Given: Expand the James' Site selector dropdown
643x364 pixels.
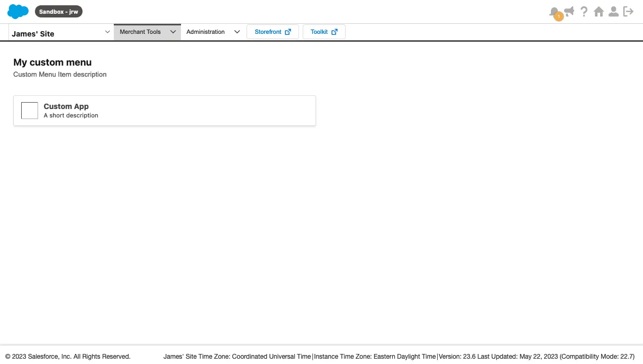Looking at the screenshot, I should [107, 32].
